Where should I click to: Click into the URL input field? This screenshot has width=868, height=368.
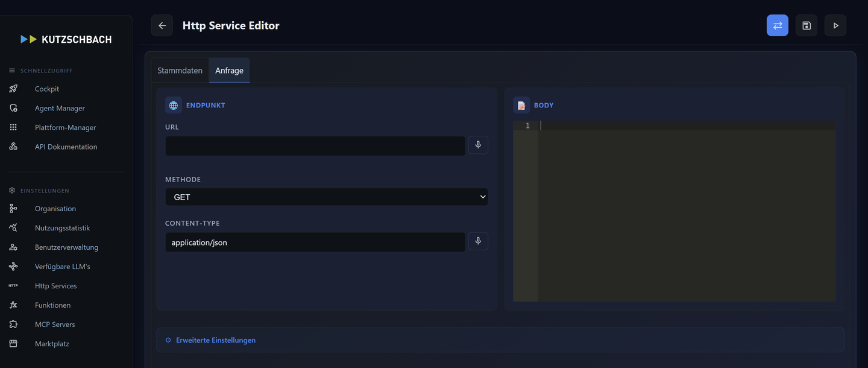pyautogui.click(x=315, y=146)
